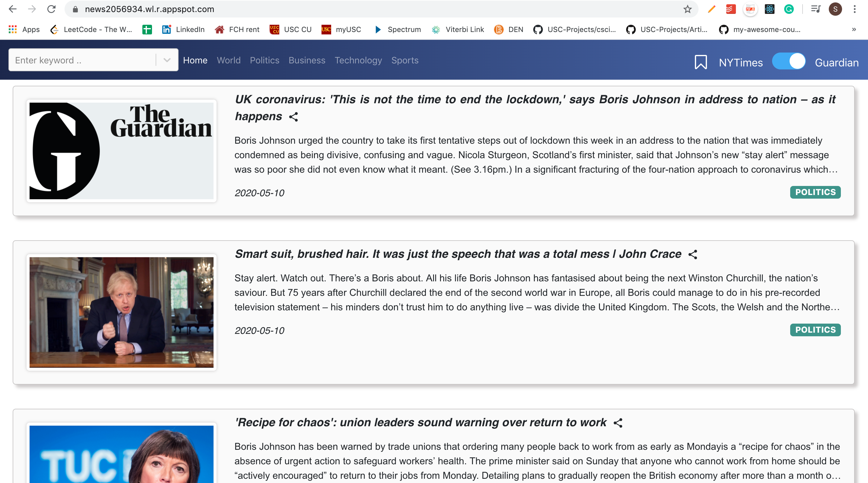Share the 'Recipe for chaos' article
The height and width of the screenshot is (483, 868).
click(618, 423)
